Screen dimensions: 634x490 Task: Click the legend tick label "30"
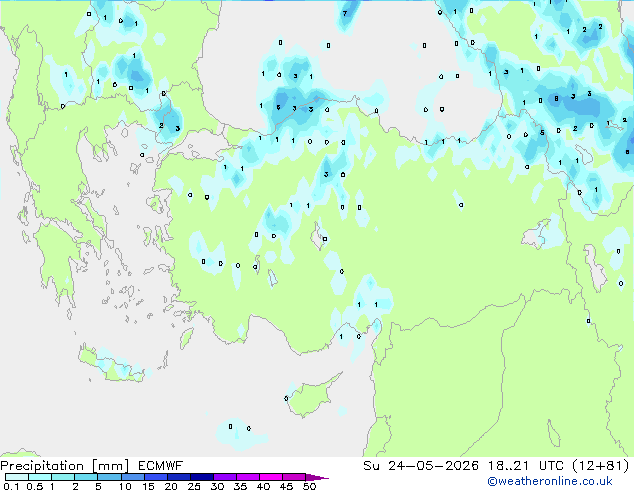click(x=217, y=486)
